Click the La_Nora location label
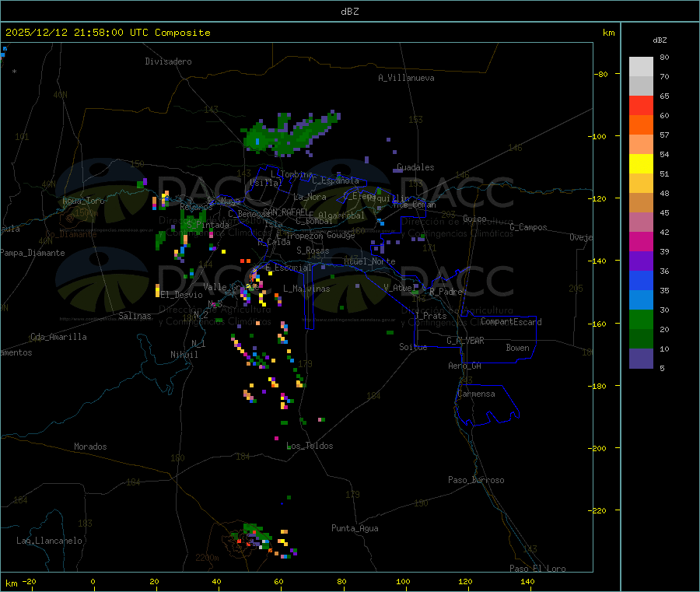The width and height of the screenshot is (700, 592). click(310, 197)
